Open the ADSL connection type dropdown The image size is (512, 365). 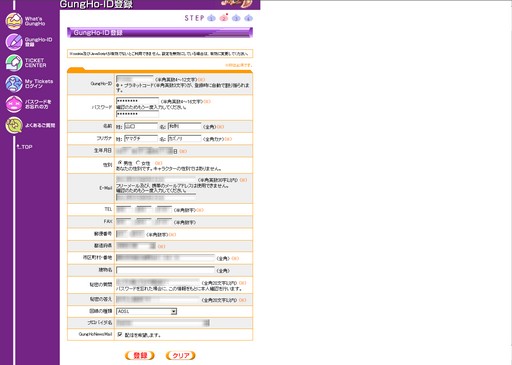(146, 311)
